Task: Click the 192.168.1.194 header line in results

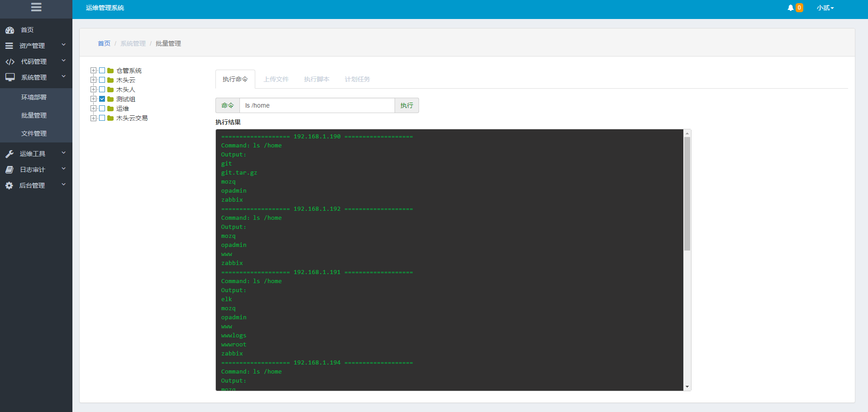Action: coord(317,363)
